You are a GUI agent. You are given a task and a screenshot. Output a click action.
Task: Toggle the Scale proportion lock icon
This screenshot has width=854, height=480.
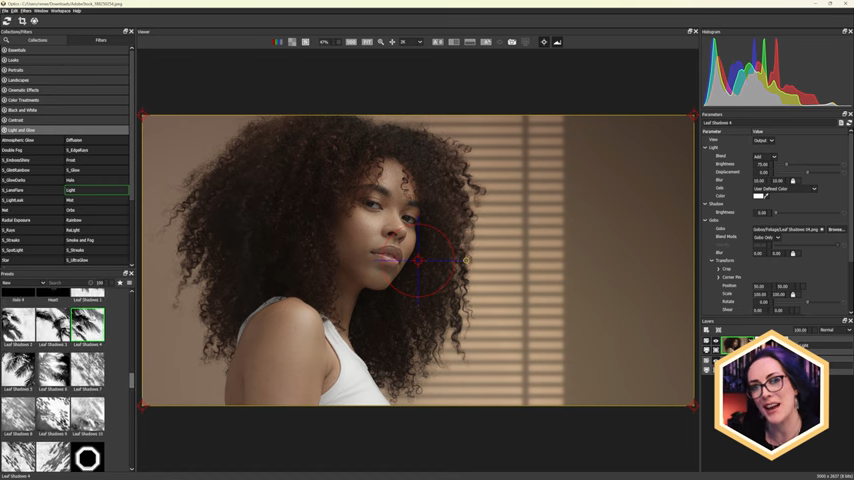[793, 294]
